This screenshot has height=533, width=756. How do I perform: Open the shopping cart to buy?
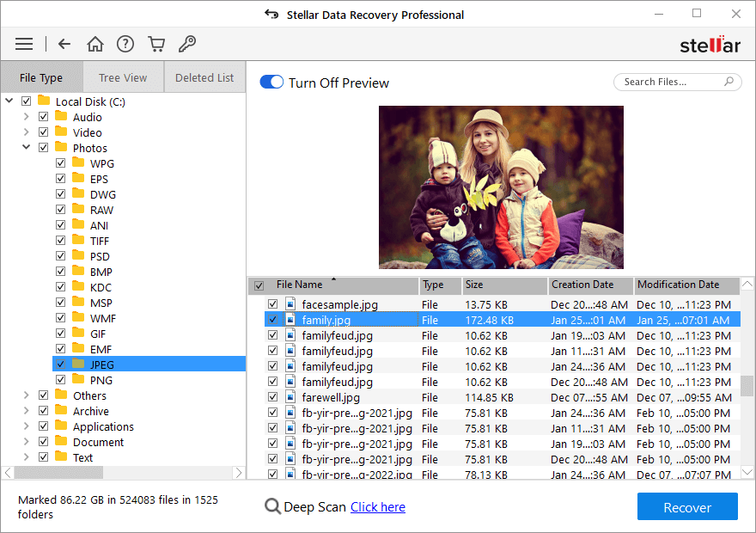coord(156,43)
